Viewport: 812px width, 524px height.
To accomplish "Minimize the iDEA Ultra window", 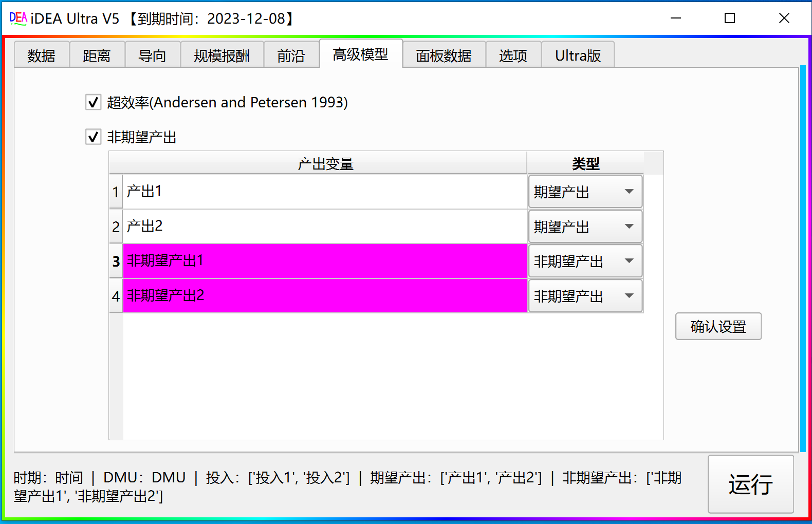I will point(675,18).
